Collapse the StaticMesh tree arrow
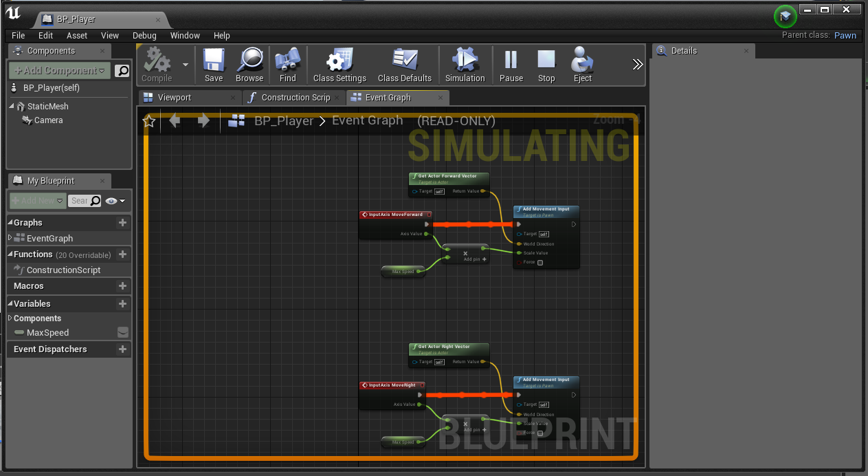Viewport: 868px width, 476px height. point(12,107)
